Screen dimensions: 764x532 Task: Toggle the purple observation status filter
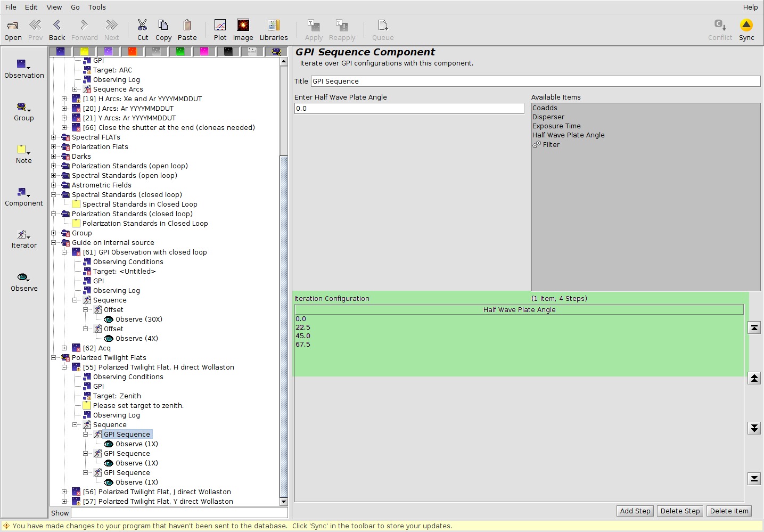pyautogui.click(x=109, y=51)
